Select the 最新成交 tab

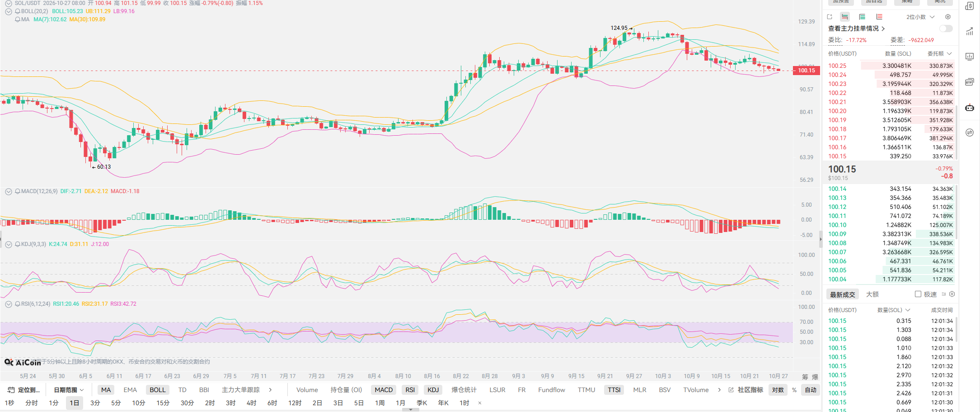coord(842,294)
